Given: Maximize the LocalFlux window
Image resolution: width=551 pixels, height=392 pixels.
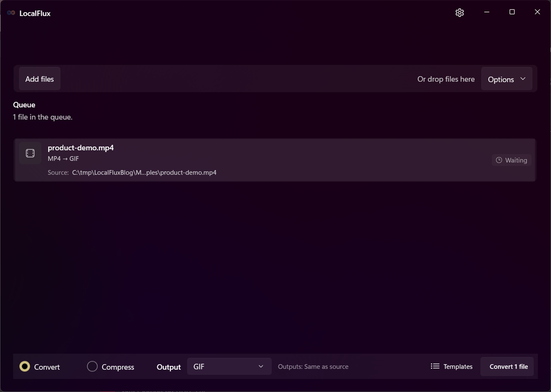Looking at the screenshot, I should point(512,12).
